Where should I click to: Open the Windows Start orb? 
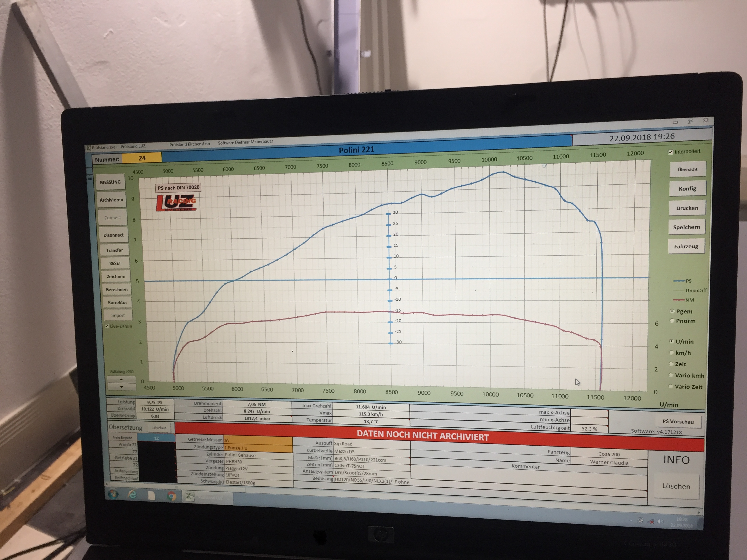[x=114, y=495]
